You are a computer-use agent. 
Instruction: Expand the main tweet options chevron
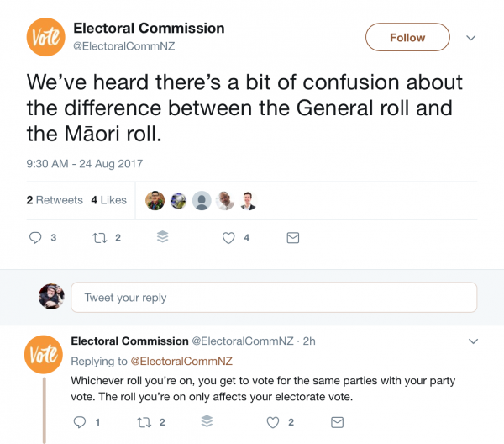[471, 38]
